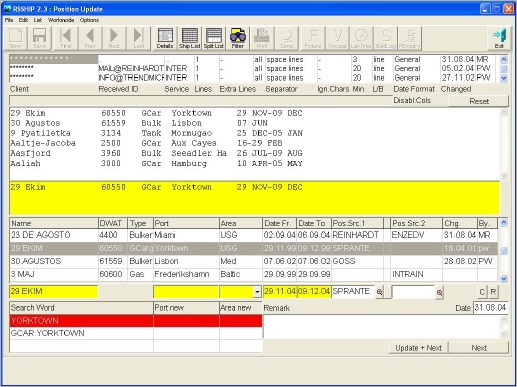Select the red YORKTOWN search word row
The width and height of the screenshot is (517, 387).
[x=136, y=321]
